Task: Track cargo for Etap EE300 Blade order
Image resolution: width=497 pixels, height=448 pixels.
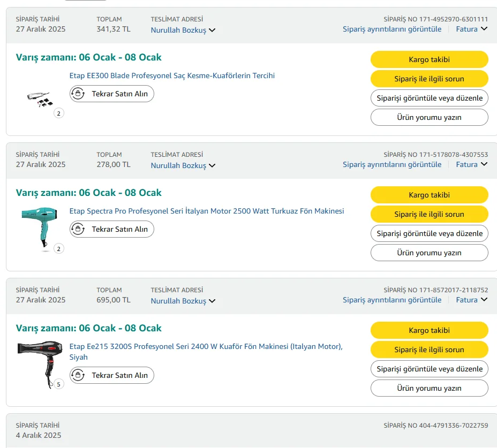Action: 429,59
